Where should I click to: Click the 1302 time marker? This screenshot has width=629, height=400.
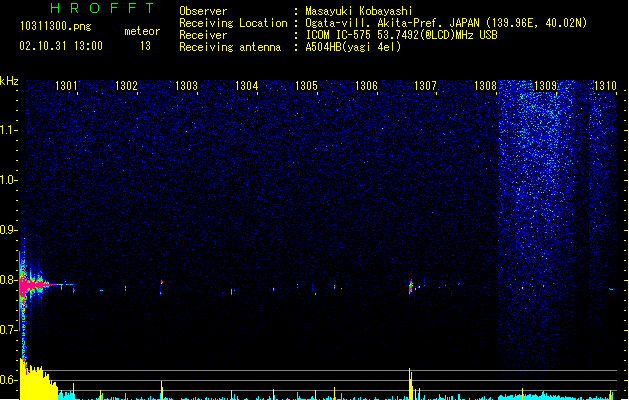[126, 86]
